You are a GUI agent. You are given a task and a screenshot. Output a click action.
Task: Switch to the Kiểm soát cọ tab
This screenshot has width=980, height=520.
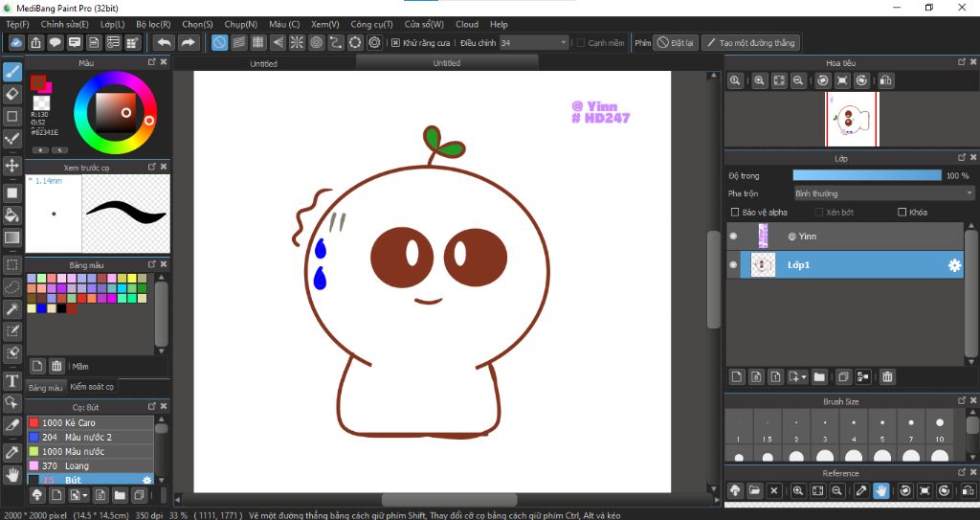(x=92, y=387)
